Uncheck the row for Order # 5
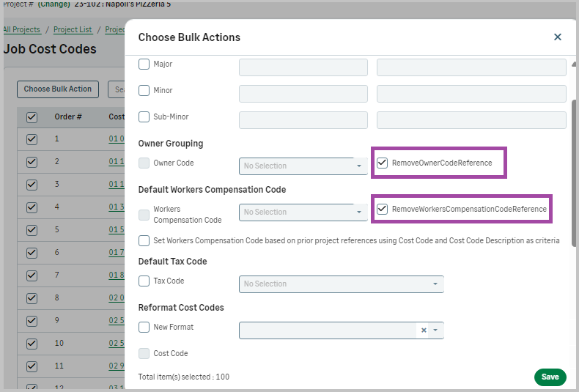The image size is (579, 392). click(x=32, y=230)
